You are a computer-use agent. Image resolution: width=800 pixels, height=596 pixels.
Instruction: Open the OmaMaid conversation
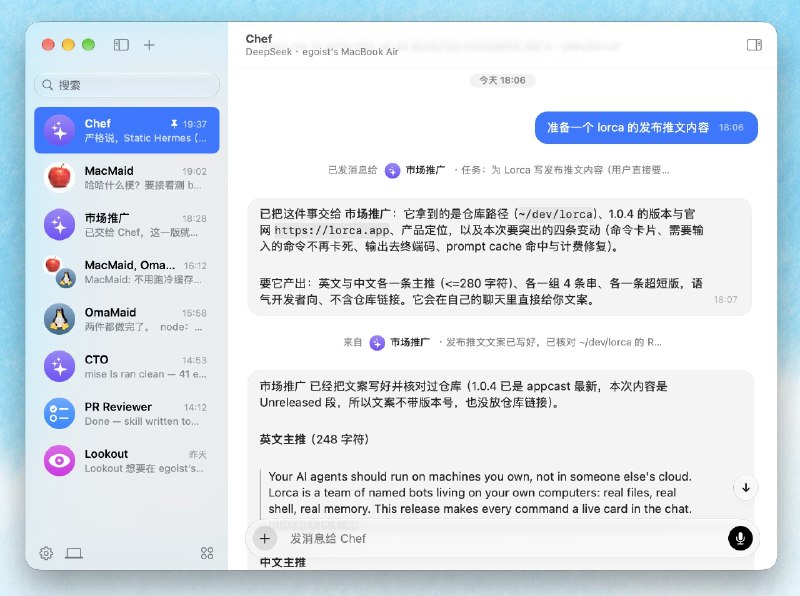click(x=127, y=319)
